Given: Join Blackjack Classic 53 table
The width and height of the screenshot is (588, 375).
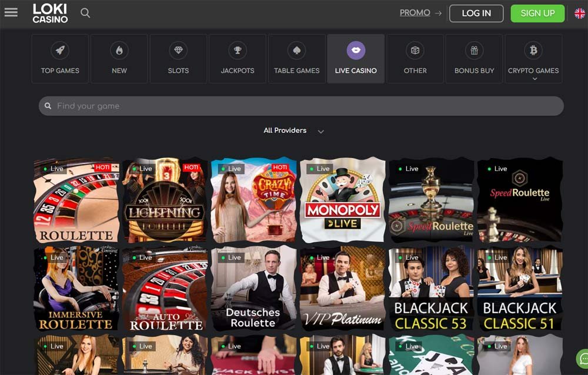Looking at the screenshot, I should pos(431,289).
